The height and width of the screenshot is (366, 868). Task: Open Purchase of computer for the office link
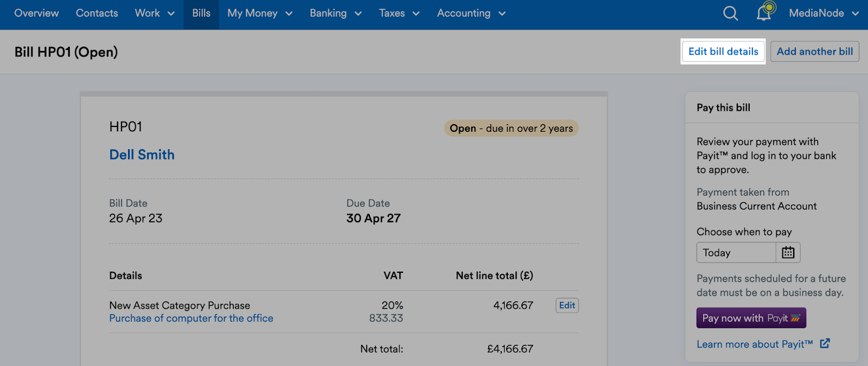pos(191,318)
